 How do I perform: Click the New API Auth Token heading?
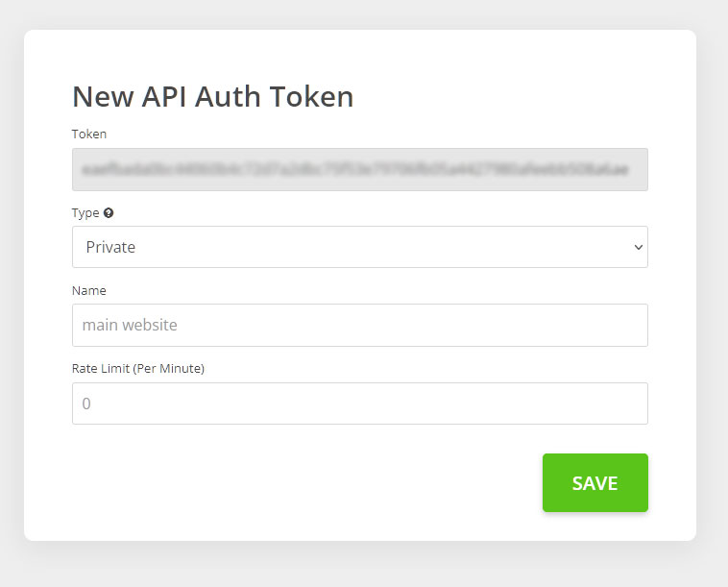(213, 97)
